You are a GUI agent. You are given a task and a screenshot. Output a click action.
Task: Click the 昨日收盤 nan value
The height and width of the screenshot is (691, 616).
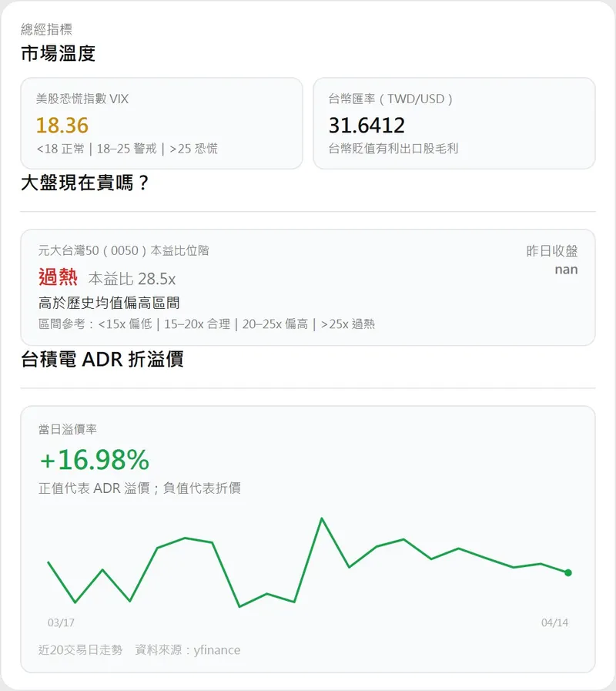[566, 270]
